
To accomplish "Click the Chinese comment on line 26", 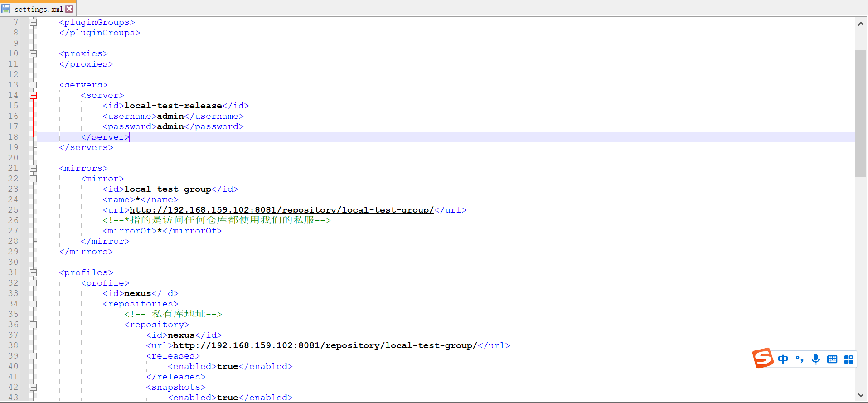I will tap(217, 220).
